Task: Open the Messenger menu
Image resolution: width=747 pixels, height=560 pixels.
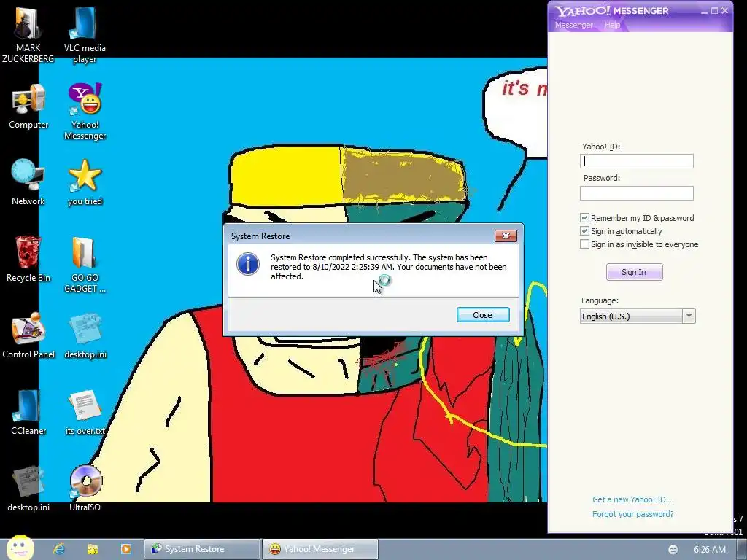Action: click(573, 25)
